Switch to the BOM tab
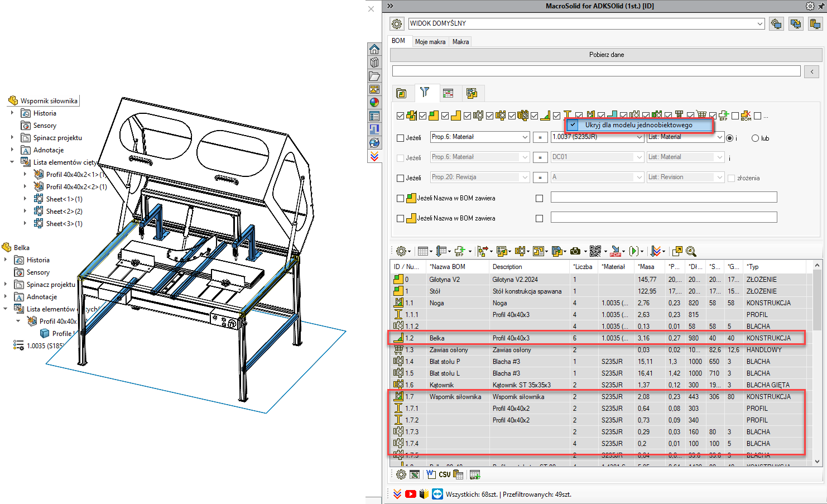Viewport: 827px width, 504px height. [x=398, y=41]
